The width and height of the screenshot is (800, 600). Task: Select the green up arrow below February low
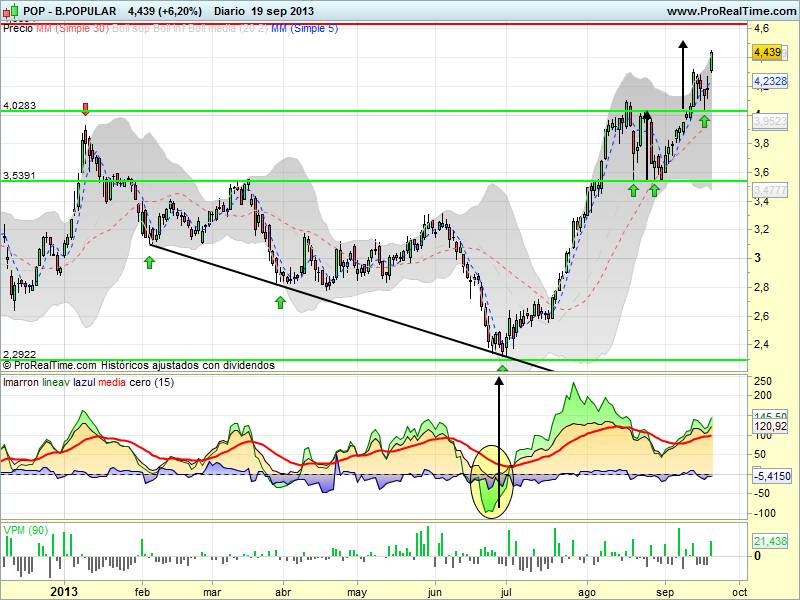[x=149, y=263]
